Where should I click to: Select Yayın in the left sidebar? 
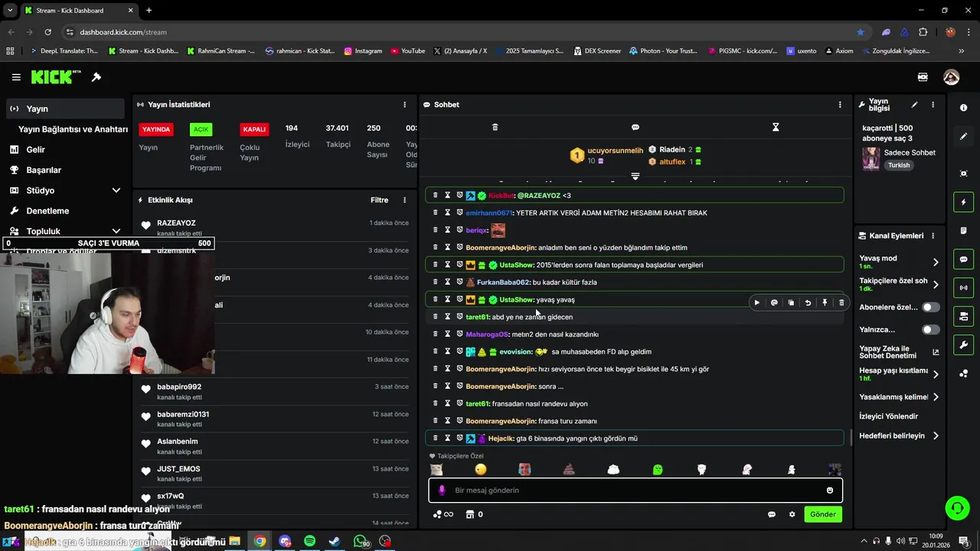(65, 109)
